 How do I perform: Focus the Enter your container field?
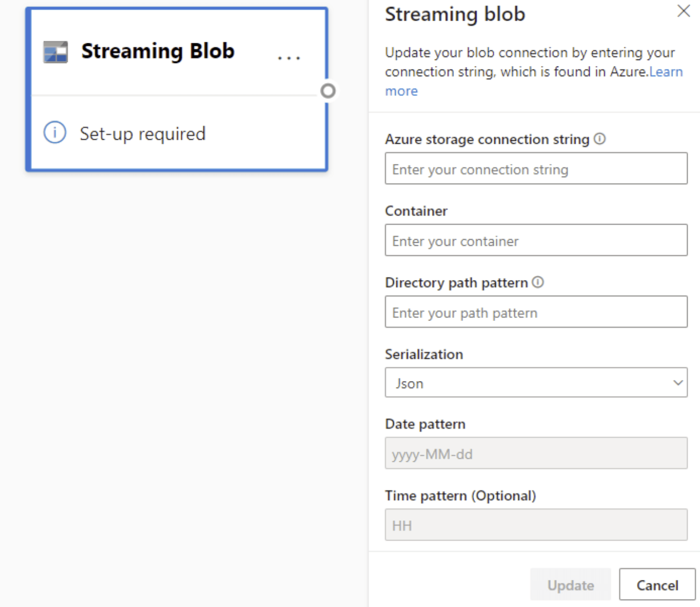(536, 240)
